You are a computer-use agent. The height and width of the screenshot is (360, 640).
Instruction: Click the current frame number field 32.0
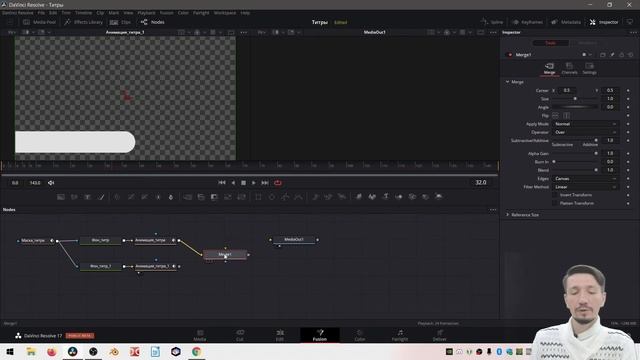tap(481, 182)
